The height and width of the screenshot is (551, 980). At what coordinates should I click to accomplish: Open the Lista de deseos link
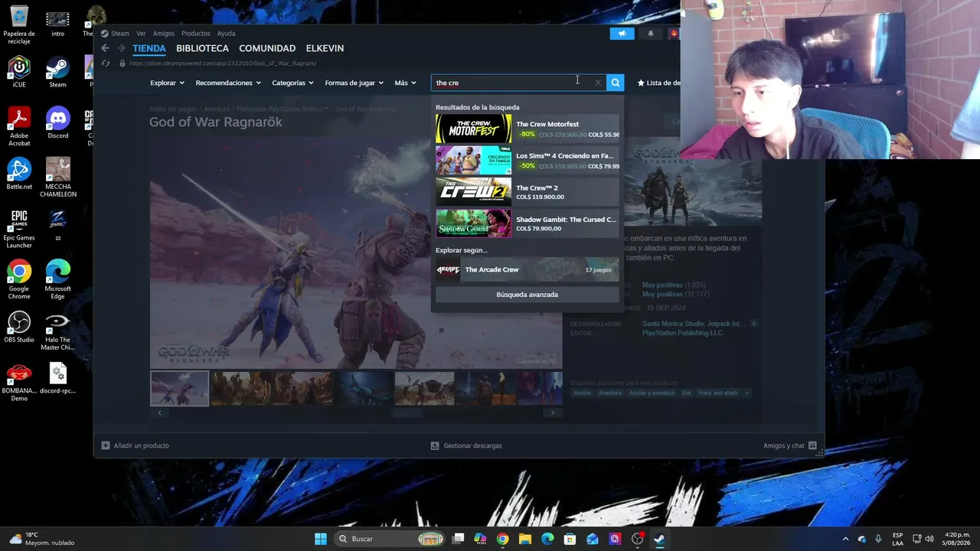tap(658, 83)
